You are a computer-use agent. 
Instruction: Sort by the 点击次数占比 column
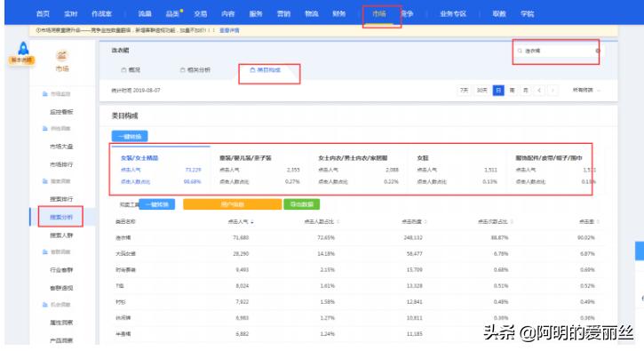pos(512,222)
